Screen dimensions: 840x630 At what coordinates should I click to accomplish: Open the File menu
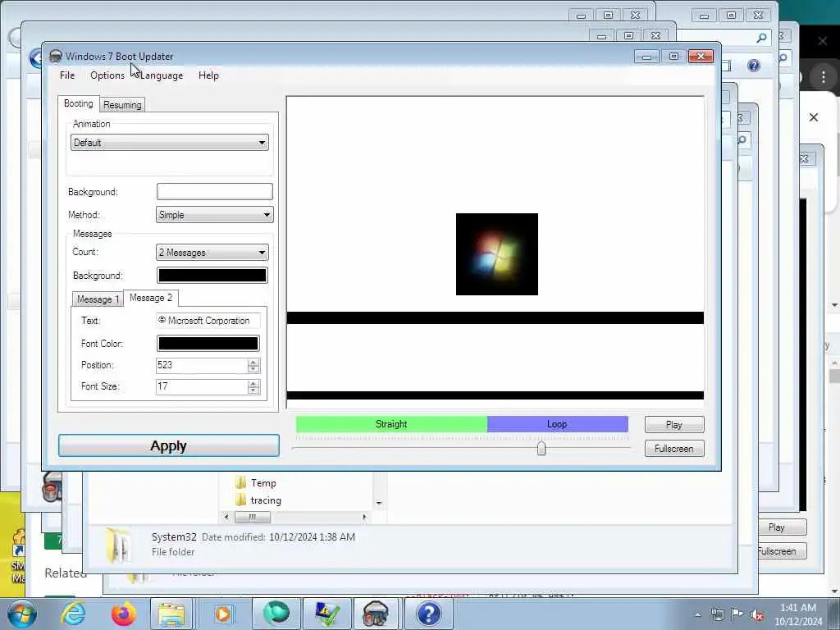coord(67,75)
